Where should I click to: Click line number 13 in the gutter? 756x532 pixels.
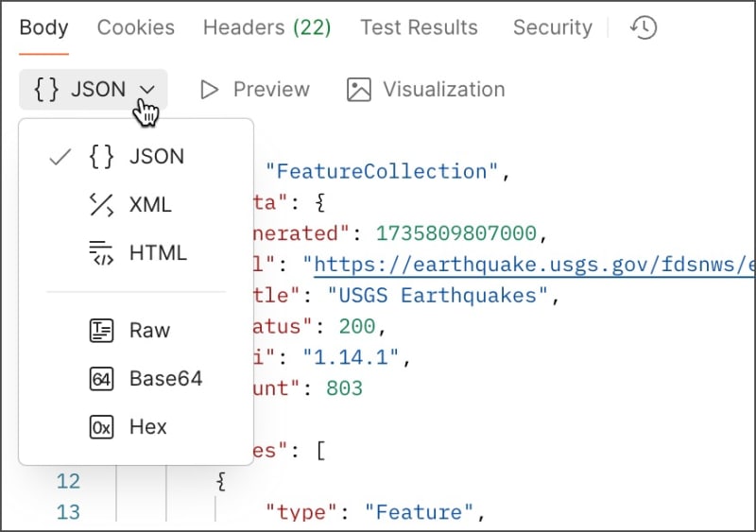[68, 512]
